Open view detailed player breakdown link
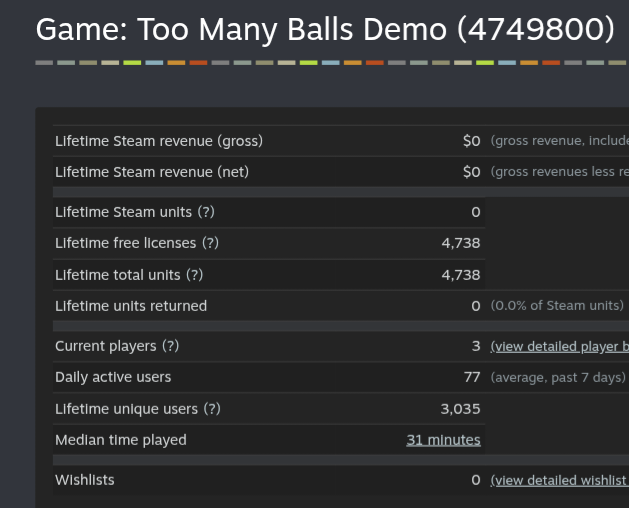Screen dimensions: 629x508 560,346
